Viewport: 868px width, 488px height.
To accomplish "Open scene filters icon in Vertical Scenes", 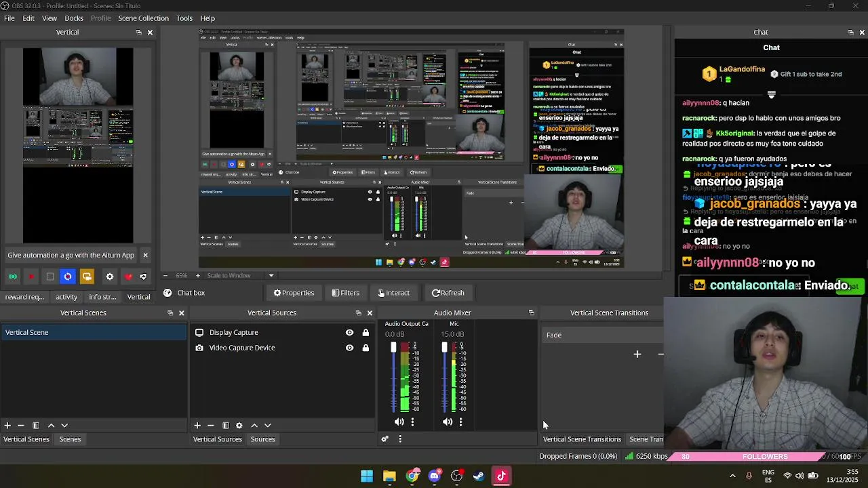I will pyautogui.click(x=36, y=426).
